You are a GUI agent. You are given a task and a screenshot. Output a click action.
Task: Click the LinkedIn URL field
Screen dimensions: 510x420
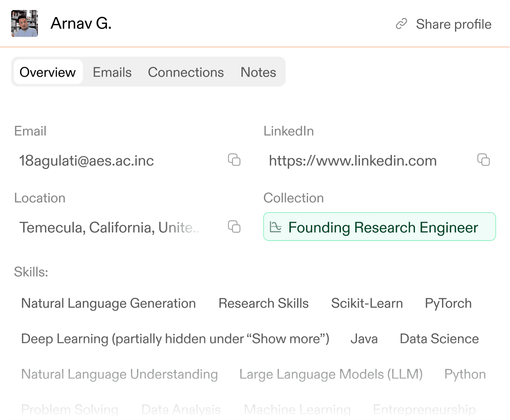tap(353, 161)
